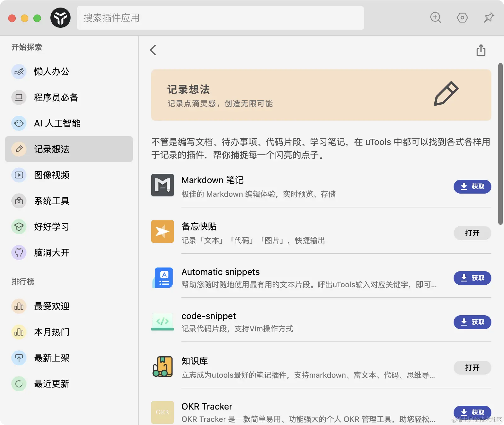Select the 记录想法 sidebar item
The height and width of the screenshot is (425, 504).
(69, 149)
